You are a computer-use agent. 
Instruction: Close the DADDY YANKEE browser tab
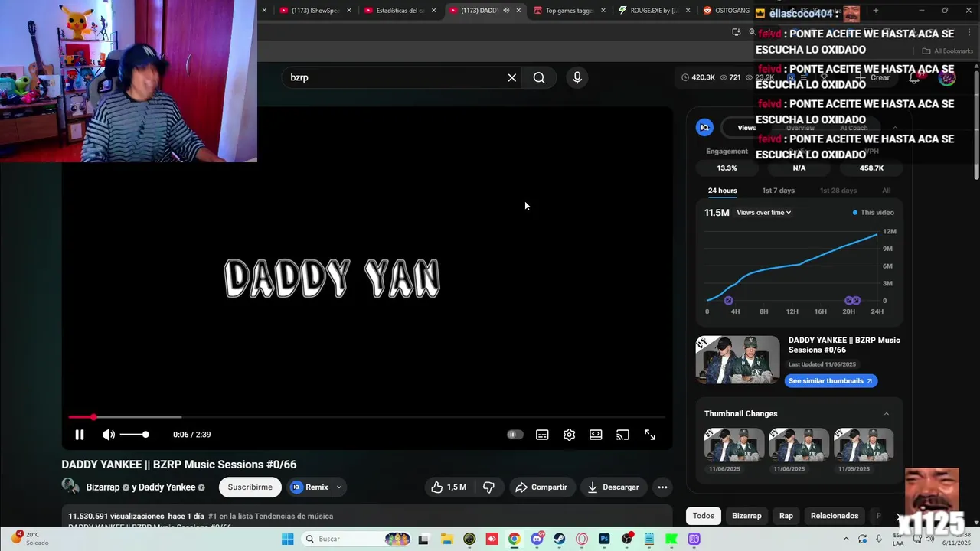click(x=518, y=11)
